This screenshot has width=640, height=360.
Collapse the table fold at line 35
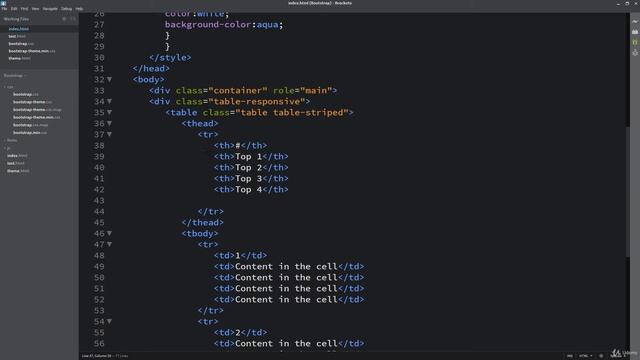pyautogui.click(x=109, y=113)
